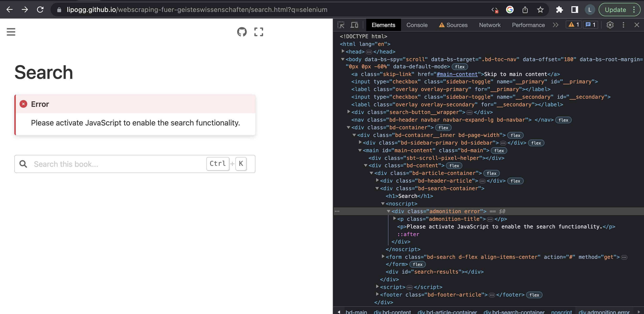The width and height of the screenshot is (644, 314).
Task: Toggle flex badge on bd-container div
Action: [x=443, y=128]
